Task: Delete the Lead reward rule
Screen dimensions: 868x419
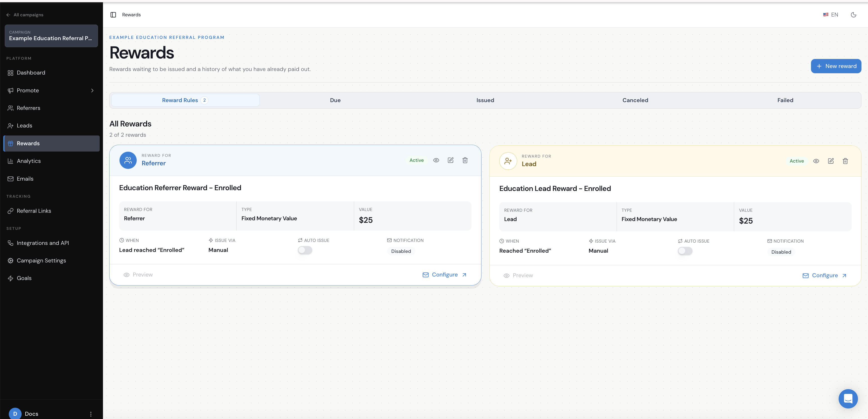Action: (x=845, y=161)
